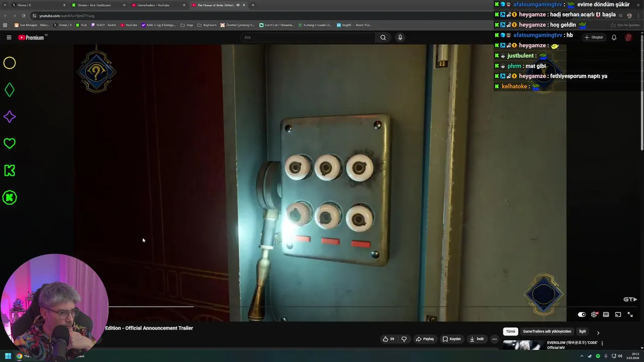This screenshot has width=644, height=362.
Task: Click the YouTube search magnifier button
Action: [x=383, y=37]
